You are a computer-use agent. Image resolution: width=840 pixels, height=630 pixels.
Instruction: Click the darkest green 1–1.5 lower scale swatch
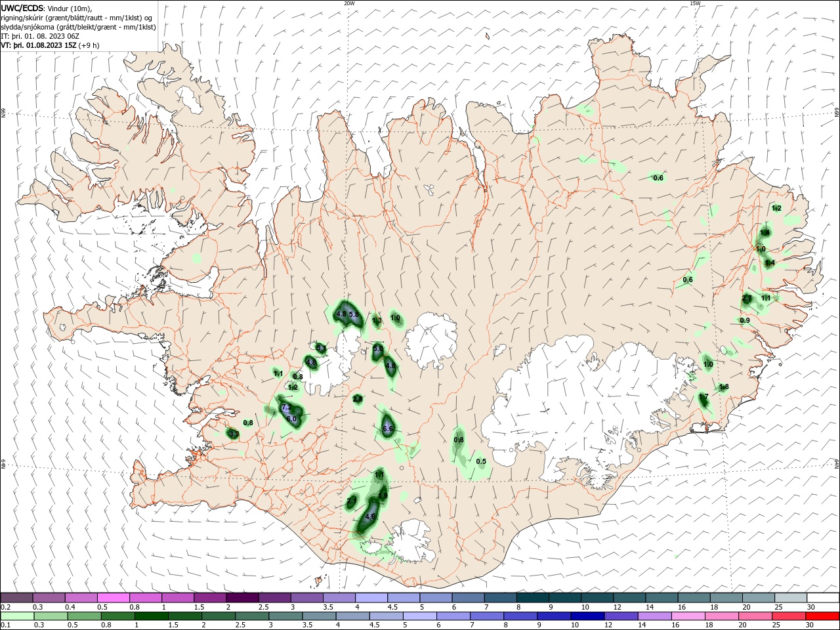(152, 616)
